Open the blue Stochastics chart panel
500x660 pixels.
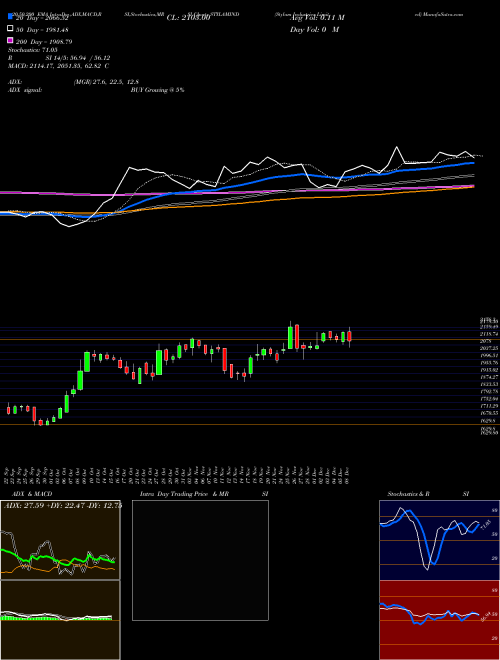point(439,540)
